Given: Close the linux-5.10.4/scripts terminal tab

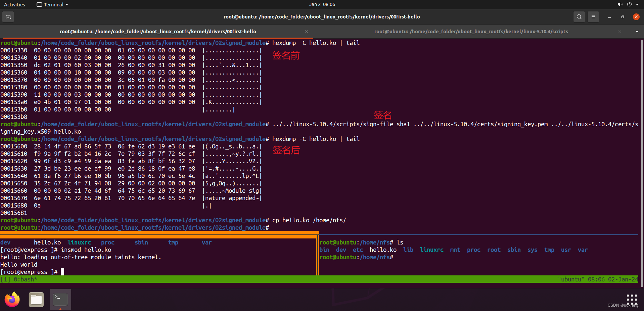Looking at the screenshot, I should (x=620, y=32).
